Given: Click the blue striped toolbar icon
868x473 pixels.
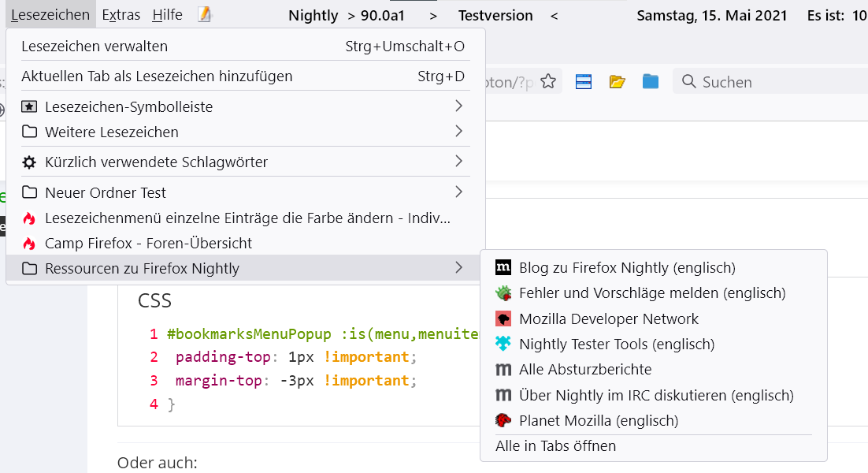Looking at the screenshot, I should 583,82.
